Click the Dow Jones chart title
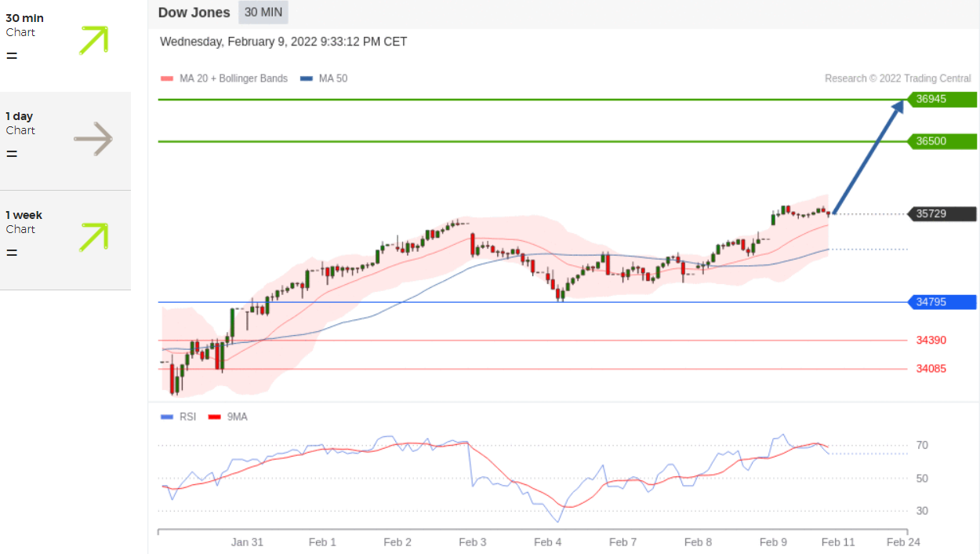Screen dimensions: 980x554 pyautogui.click(x=194, y=13)
